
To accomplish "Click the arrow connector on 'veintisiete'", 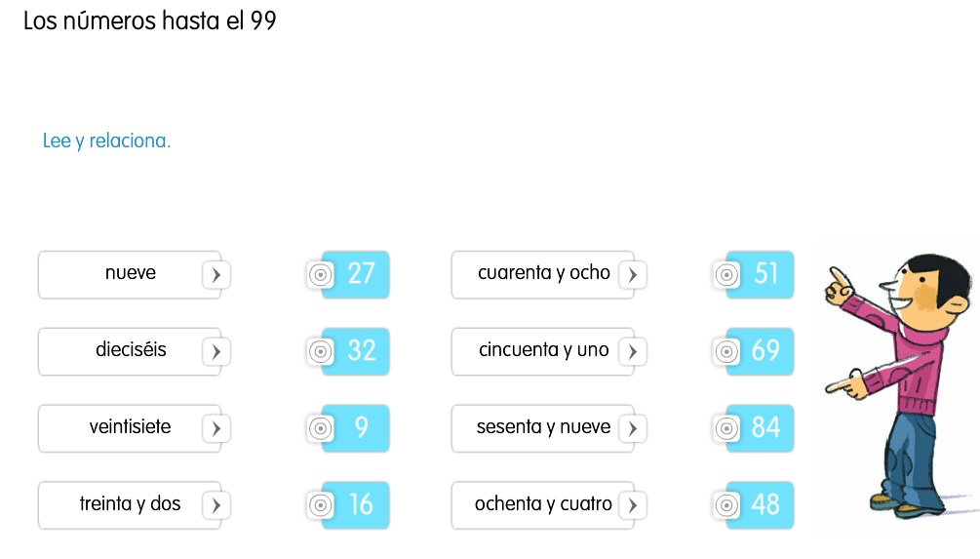I will coord(216,429).
